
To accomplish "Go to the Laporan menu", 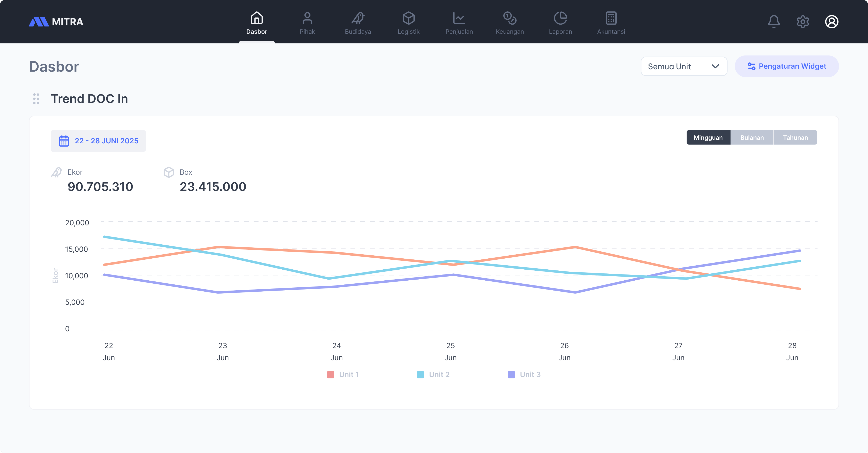I will tap(560, 23).
